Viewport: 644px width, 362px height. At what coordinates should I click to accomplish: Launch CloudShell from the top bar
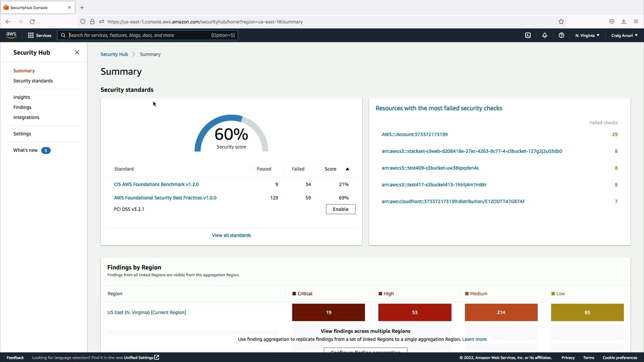point(528,35)
